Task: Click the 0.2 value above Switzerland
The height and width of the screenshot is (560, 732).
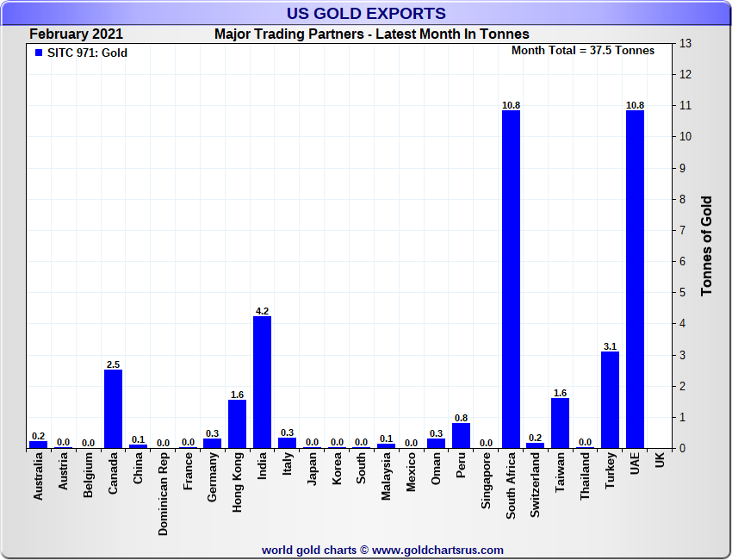Action: (x=535, y=438)
